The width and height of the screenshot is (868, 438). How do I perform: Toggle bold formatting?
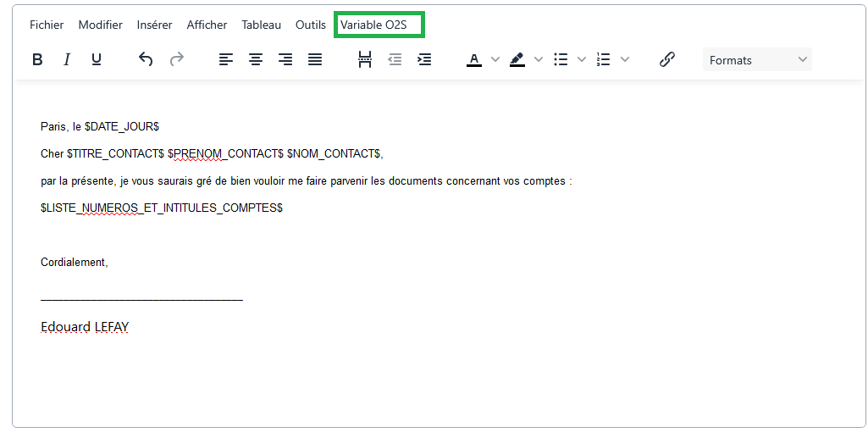coord(37,59)
